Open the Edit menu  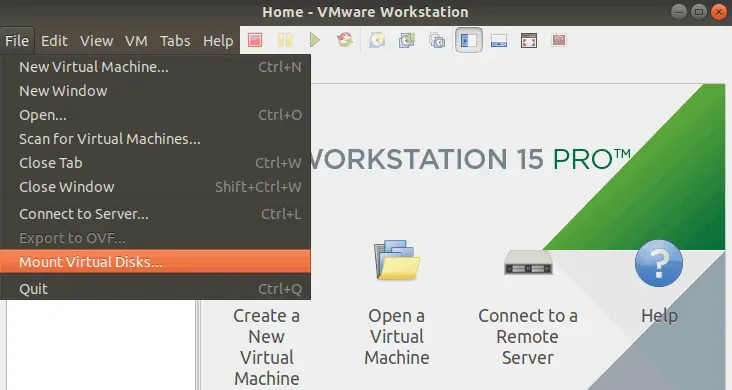pos(54,41)
